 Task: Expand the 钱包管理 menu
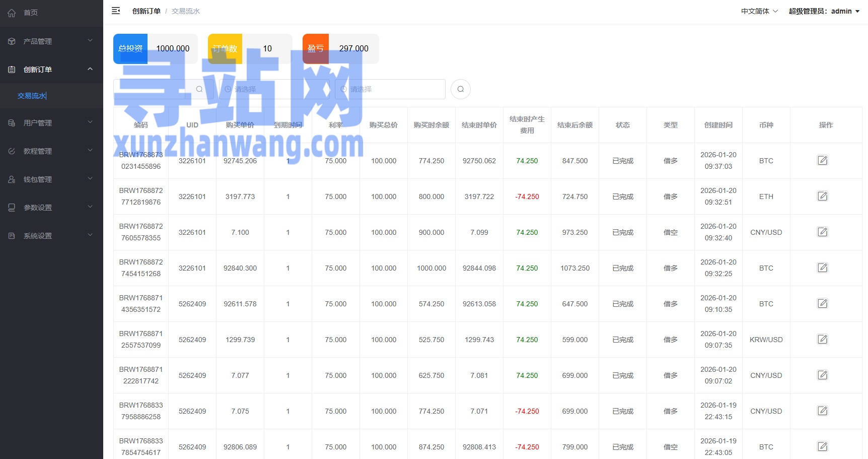(51, 179)
